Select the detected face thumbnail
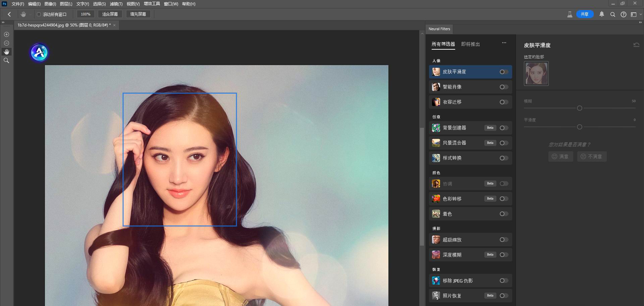Screen dimensions: 644x306 click(536, 73)
